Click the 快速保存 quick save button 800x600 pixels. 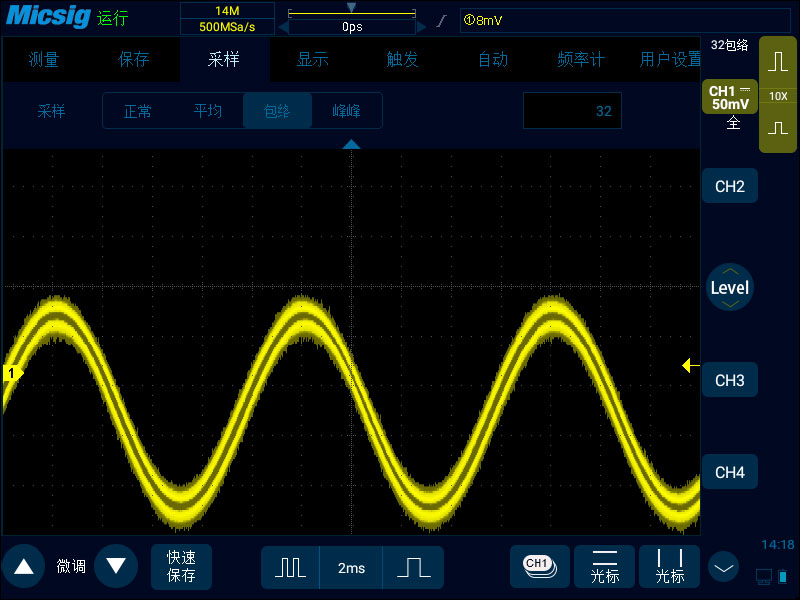[x=181, y=567]
